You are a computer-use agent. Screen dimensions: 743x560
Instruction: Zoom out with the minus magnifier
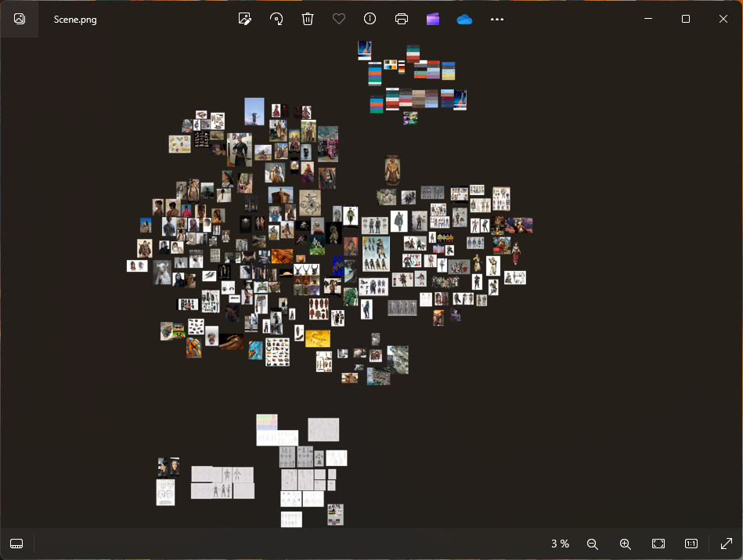593,544
